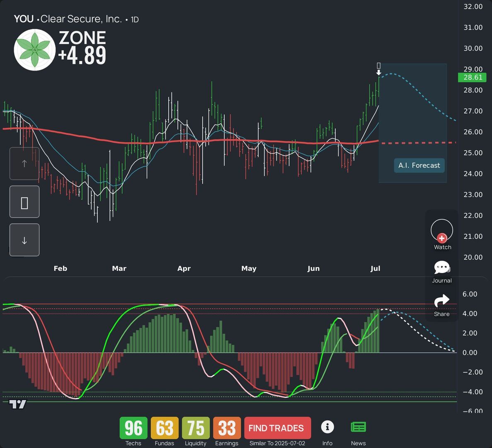Click 'Similar To 2025-07-02' caption

[x=277, y=443]
